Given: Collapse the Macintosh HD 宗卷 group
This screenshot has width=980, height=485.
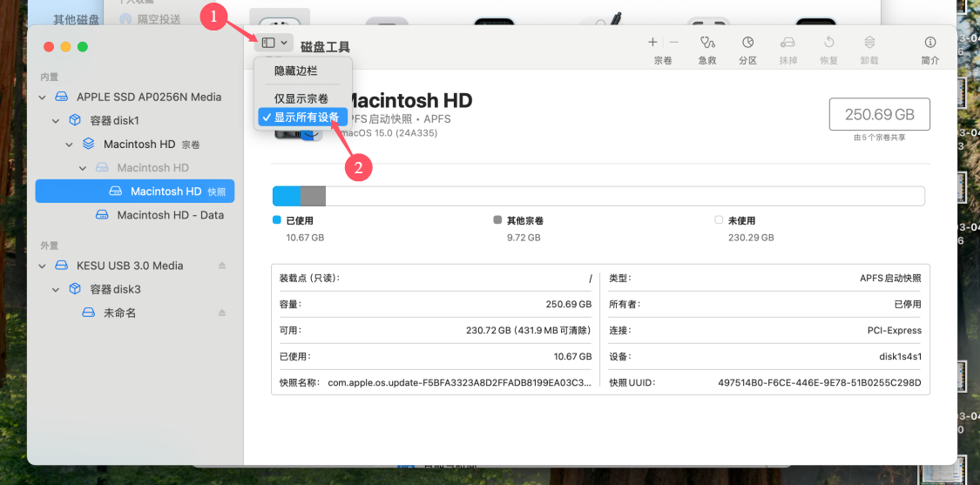Looking at the screenshot, I should [70, 145].
